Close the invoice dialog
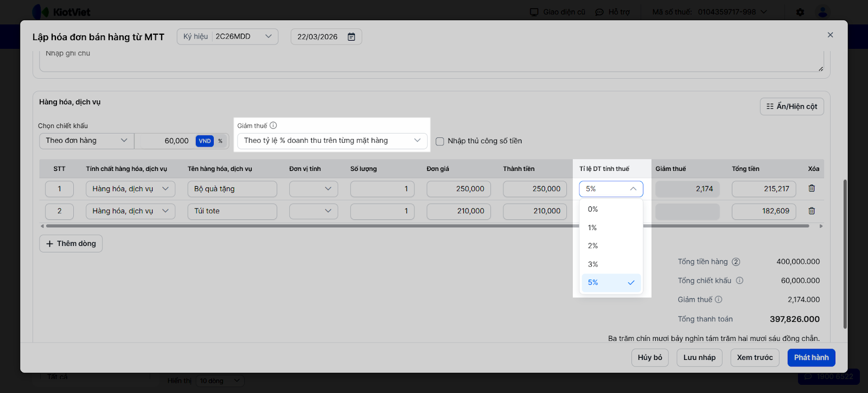Viewport: 868px width, 393px height. [x=830, y=35]
